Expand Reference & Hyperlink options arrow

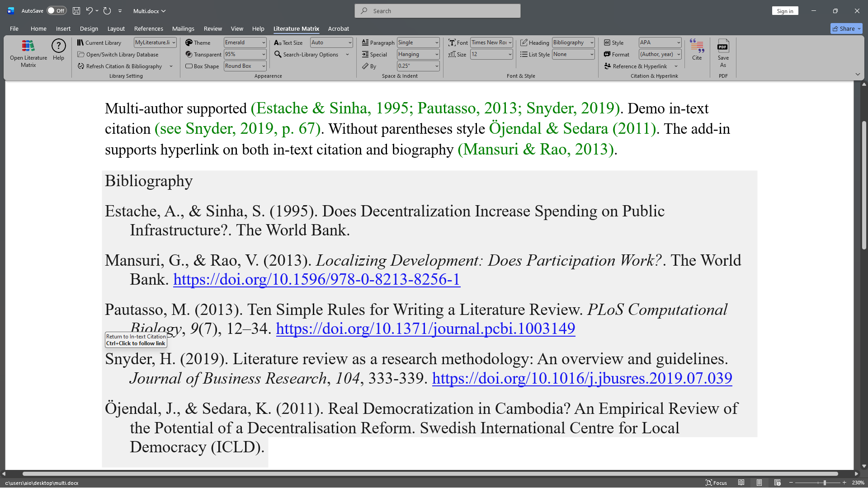click(x=676, y=66)
